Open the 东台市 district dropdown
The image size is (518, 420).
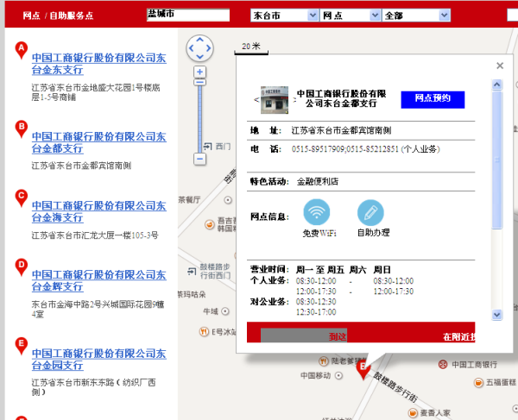coord(284,16)
